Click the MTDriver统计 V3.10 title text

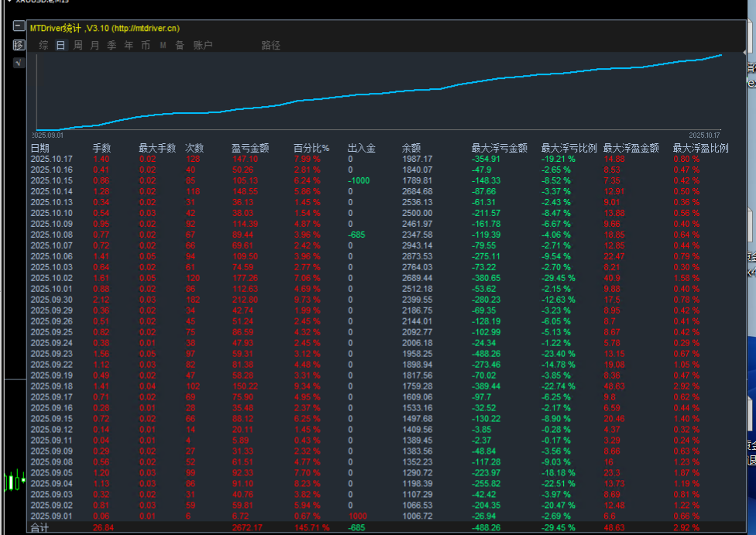(x=105, y=29)
